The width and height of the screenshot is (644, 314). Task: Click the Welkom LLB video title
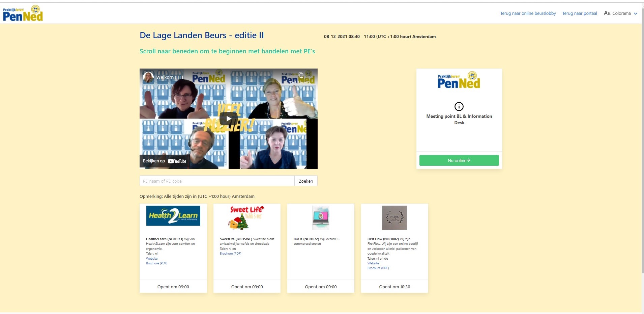pos(170,77)
